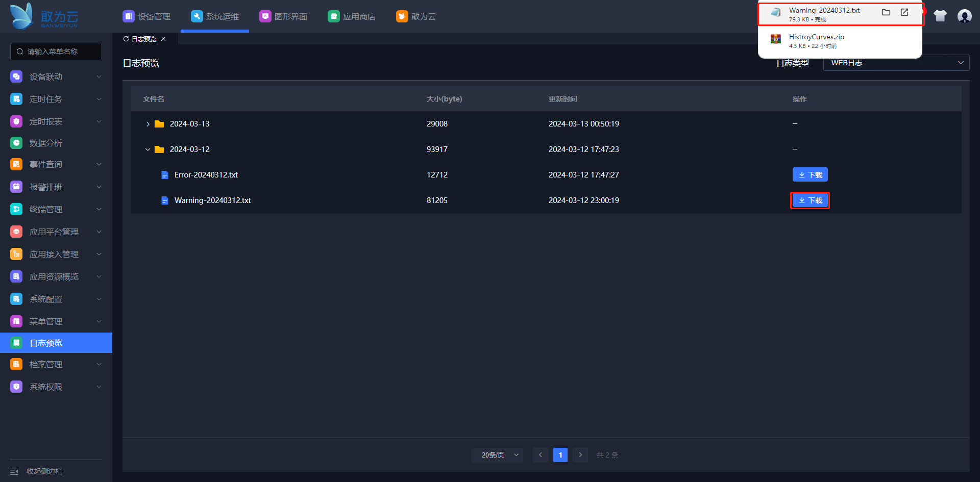Click the 定时任务 sidebar icon
Viewport: 980px width, 482px height.
16,99
